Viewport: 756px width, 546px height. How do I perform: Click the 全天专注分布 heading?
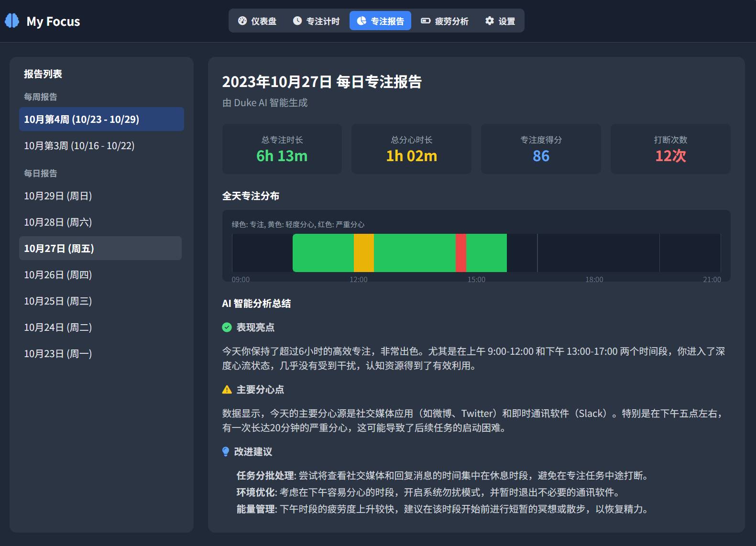point(251,196)
